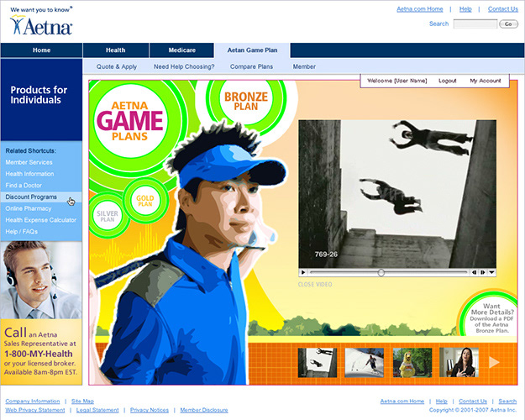The image size is (525, 420).
Task: Play the video using play button
Action: (303, 273)
